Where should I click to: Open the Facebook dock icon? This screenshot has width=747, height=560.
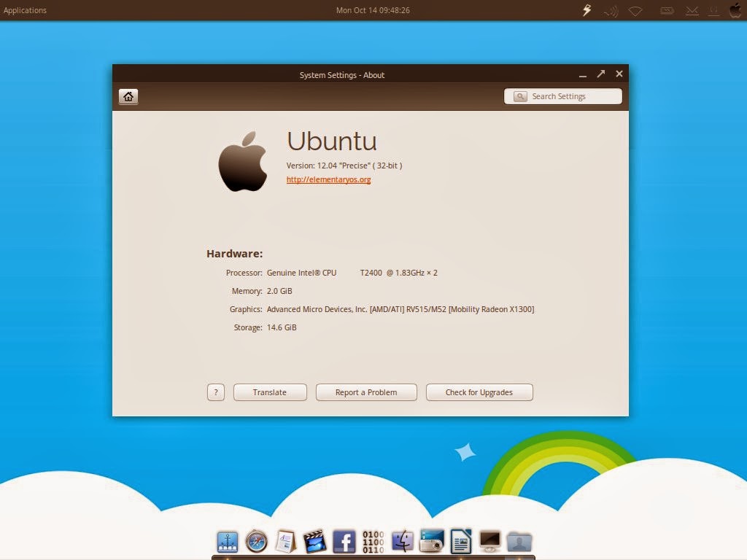(x=344, y=542)
